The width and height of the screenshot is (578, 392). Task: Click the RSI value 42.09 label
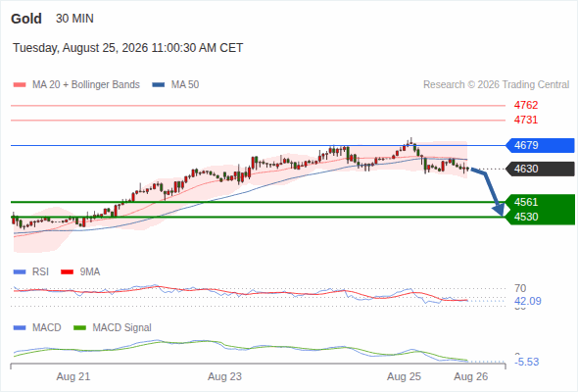click(528, 301)
